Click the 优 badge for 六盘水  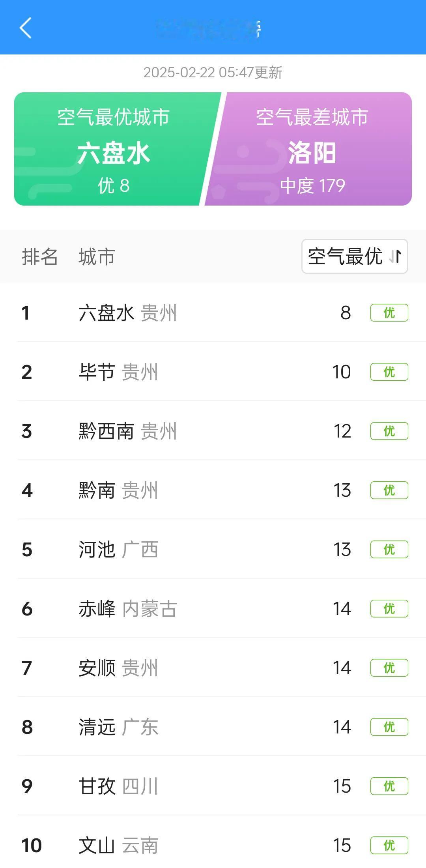[389, 313]
